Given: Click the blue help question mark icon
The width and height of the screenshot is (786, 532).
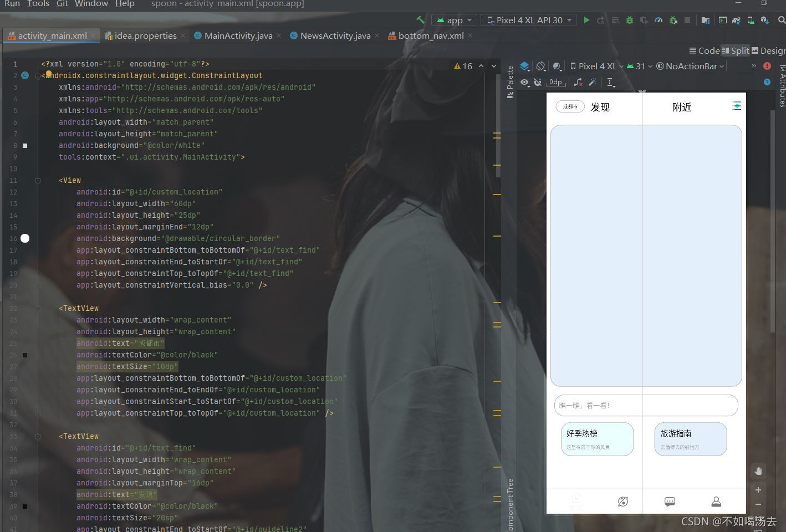Looking at the screenshot, I should pos(767,82).
